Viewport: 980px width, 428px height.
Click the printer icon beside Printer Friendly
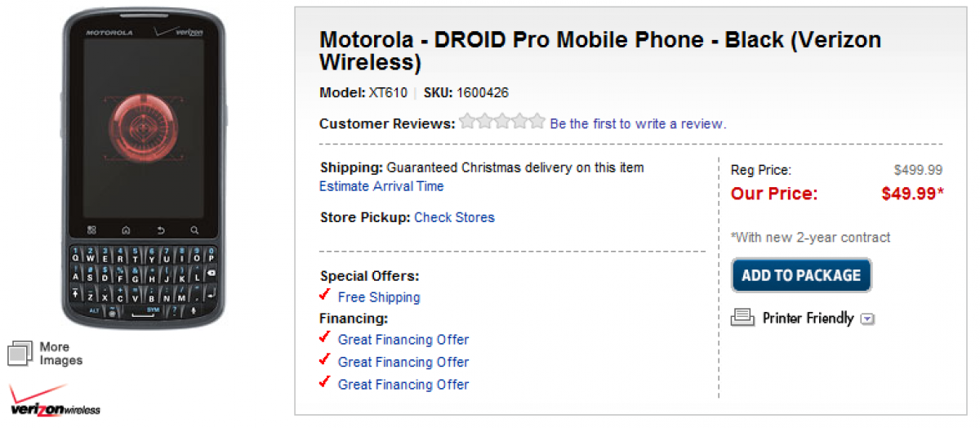(x=742, y=318)
